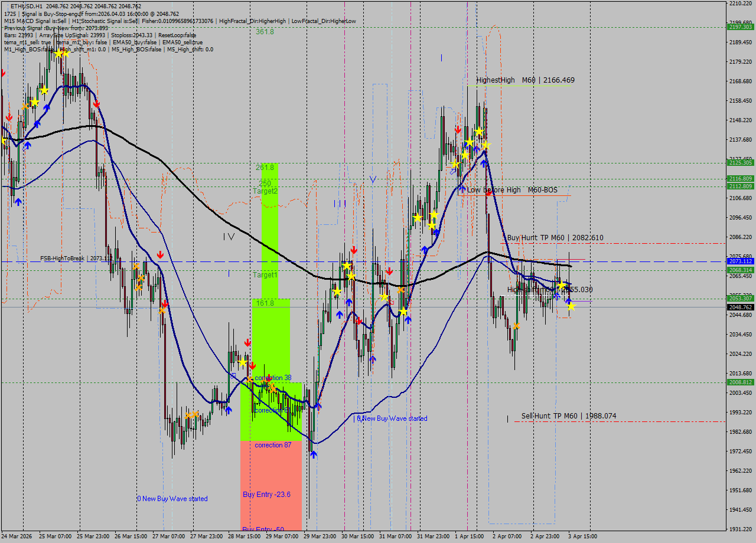Click the green 2197.303 price tag

click(740, 27)
